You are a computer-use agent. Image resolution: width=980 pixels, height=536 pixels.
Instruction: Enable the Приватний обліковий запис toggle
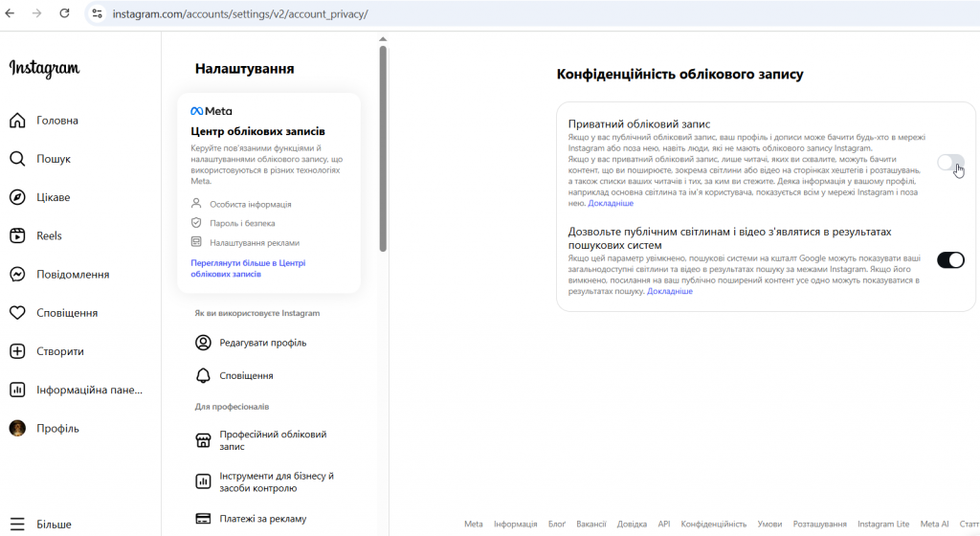[x=950, y=163]
